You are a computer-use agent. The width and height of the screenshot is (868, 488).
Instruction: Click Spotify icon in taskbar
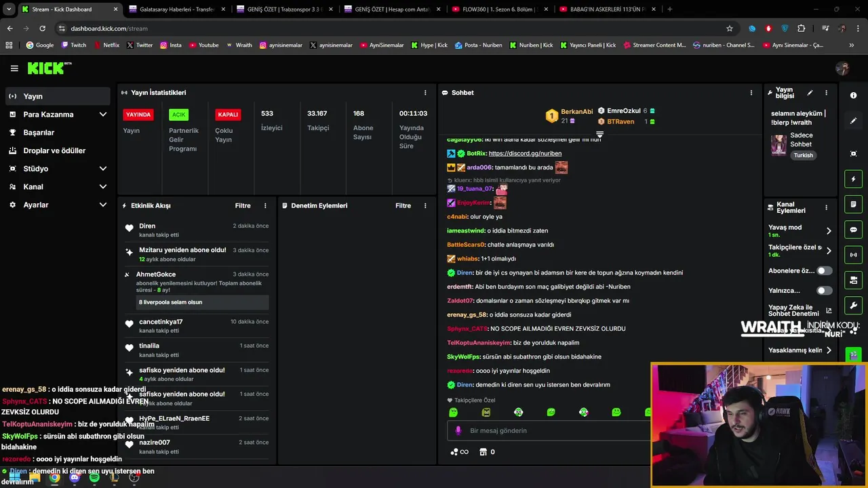click(x=94, y=478)
